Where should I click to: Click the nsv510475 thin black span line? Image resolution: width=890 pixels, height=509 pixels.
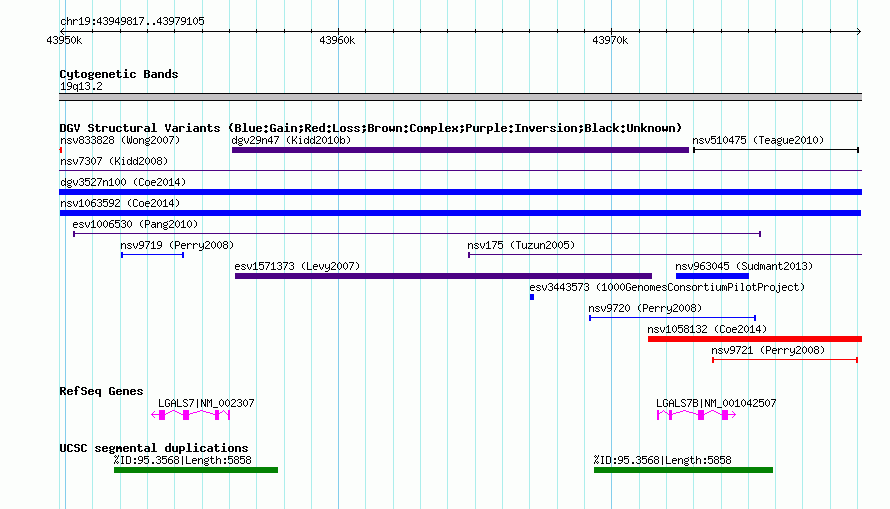776,150
